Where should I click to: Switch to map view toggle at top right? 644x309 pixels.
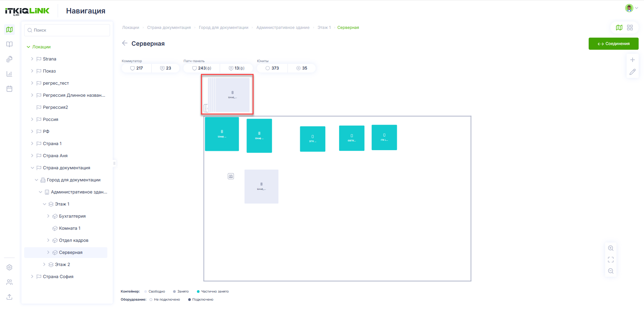click(x=619, y=28)
